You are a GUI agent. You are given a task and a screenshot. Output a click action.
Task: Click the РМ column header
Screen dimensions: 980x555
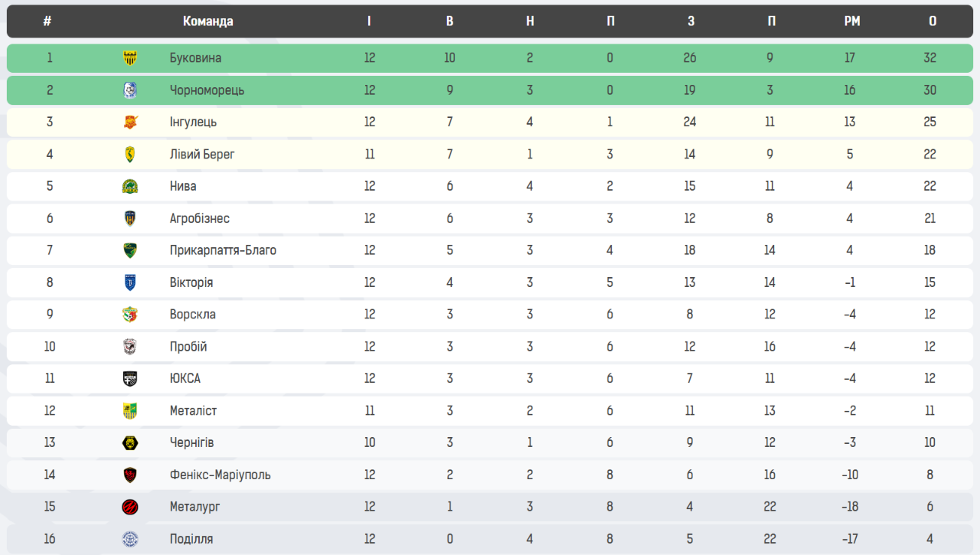click(x=851, y=21)
